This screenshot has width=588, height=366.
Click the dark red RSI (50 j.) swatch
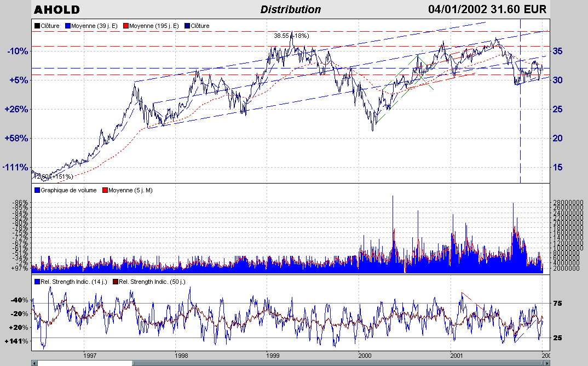point(116,282)
